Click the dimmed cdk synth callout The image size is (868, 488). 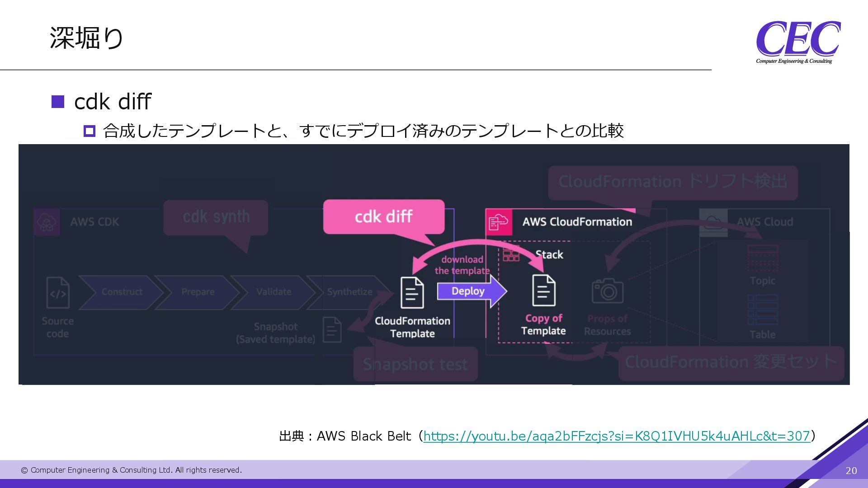[x=216, y=217]
